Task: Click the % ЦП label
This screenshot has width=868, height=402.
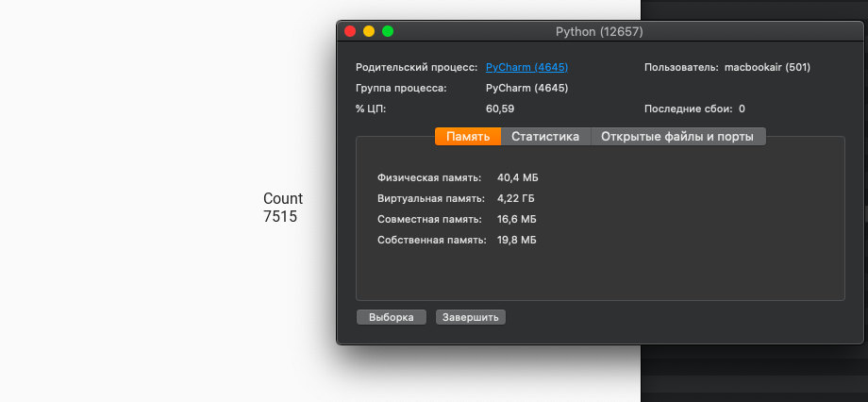Action: click(371, 109)
